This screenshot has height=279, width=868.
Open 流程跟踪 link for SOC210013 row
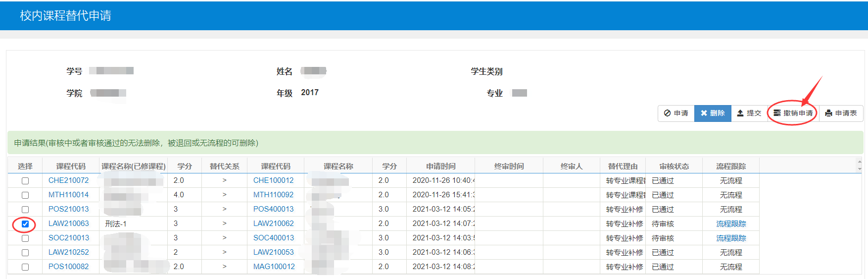tap(731, 238)
